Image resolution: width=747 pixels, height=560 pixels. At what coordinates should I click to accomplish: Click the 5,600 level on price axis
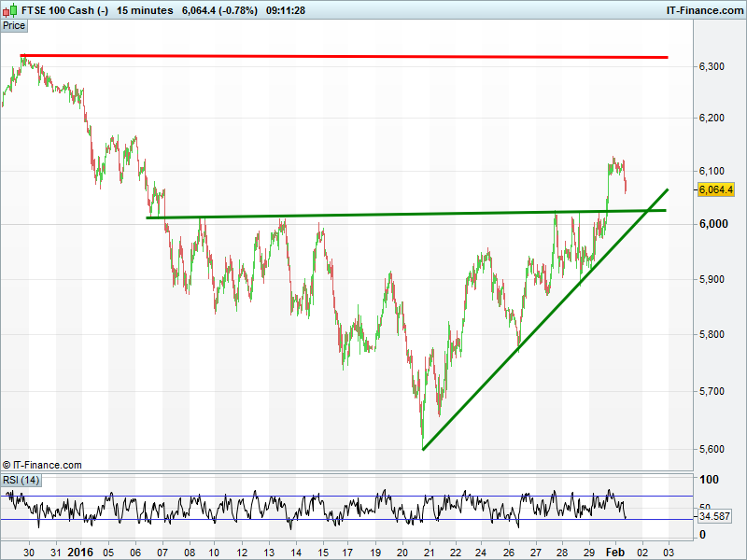[x=712, y=449]
